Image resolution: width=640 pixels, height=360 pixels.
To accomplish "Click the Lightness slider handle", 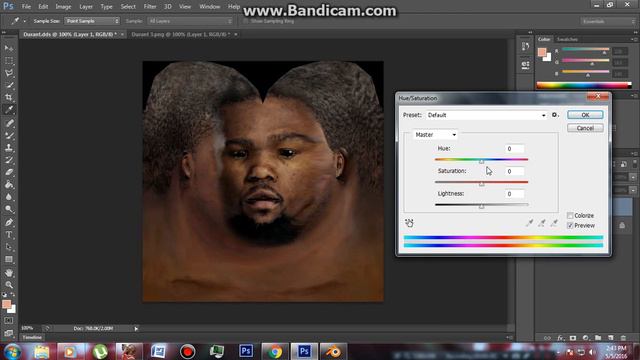I will click(482, 207).
